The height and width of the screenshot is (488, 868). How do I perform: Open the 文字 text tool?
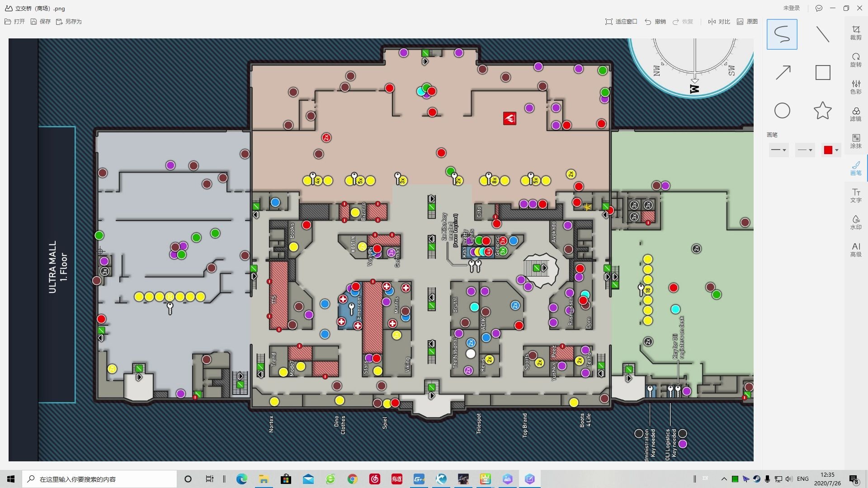click(855, 196)
